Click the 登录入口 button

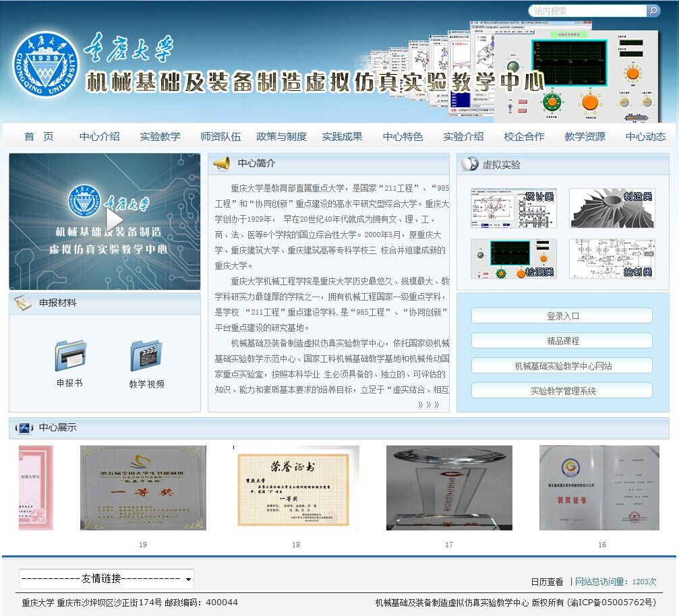tap(562, 315)
